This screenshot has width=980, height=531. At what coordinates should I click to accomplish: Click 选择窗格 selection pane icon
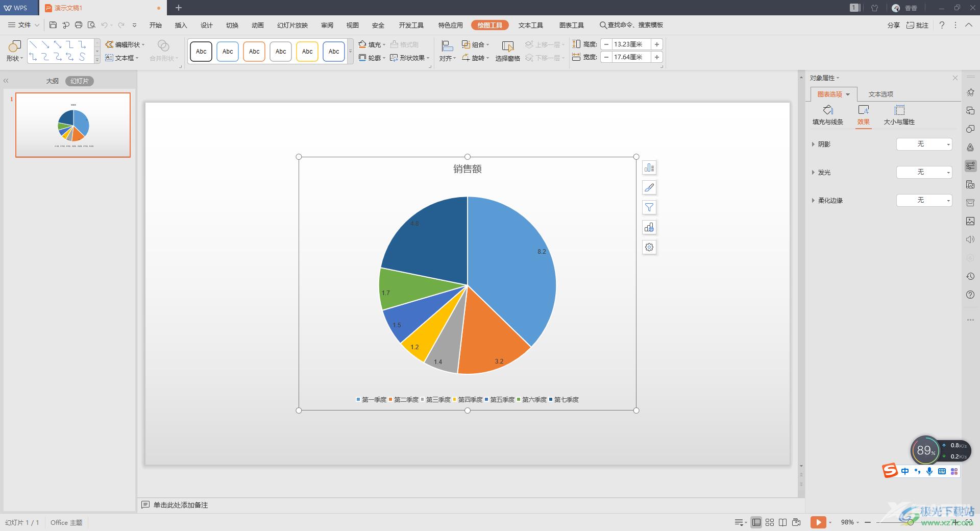(507, 51)
